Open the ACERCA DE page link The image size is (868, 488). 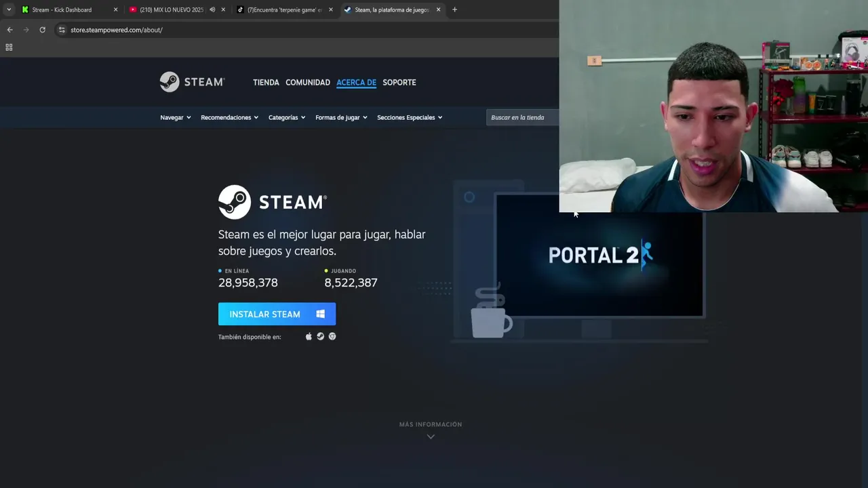(x=356, y=82)
